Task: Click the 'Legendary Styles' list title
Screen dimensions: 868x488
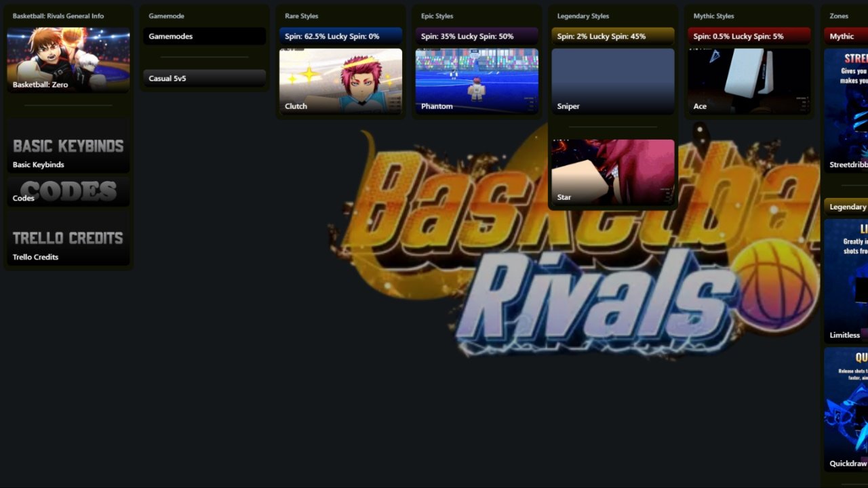Action: 583,16
